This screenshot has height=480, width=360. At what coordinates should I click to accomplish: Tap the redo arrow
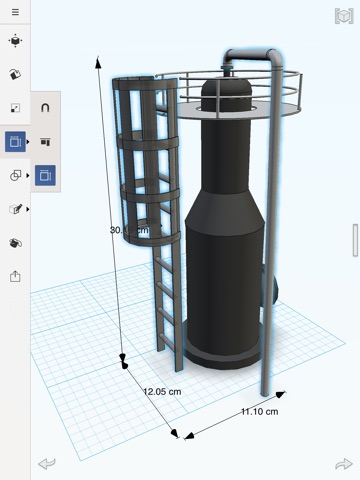pyautogui.click(x=344, y=464)
